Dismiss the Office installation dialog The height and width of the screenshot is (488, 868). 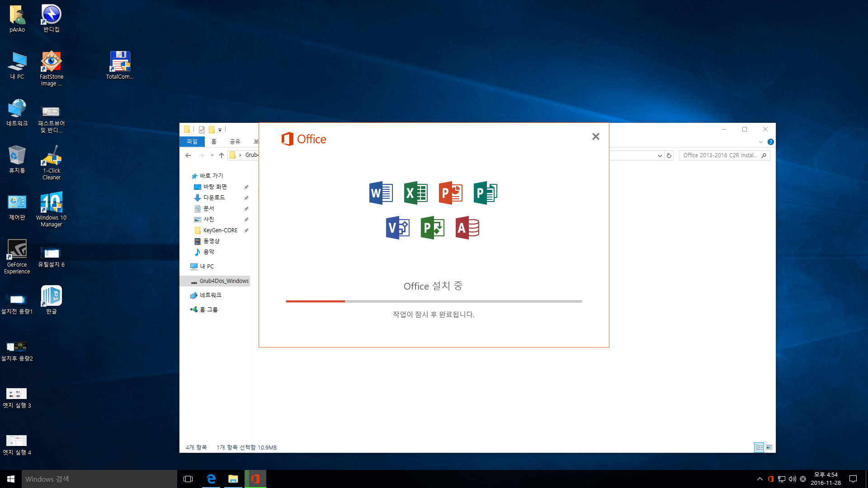(595, 136)
